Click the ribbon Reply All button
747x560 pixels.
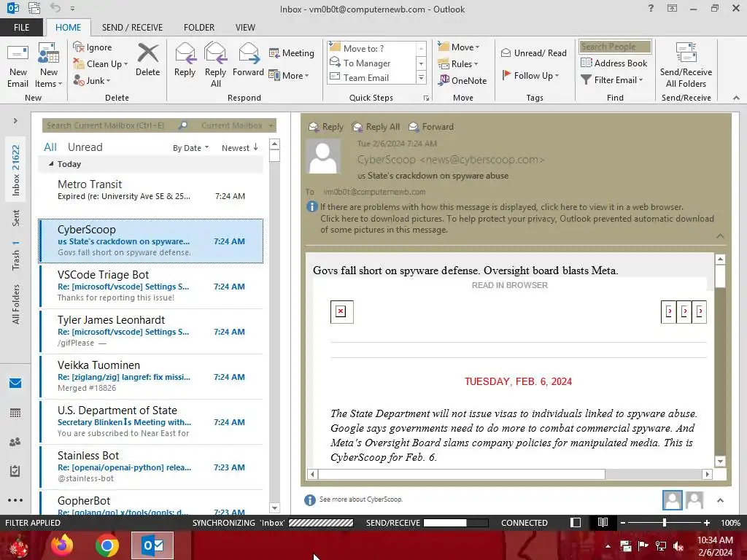tap(215, 66)
